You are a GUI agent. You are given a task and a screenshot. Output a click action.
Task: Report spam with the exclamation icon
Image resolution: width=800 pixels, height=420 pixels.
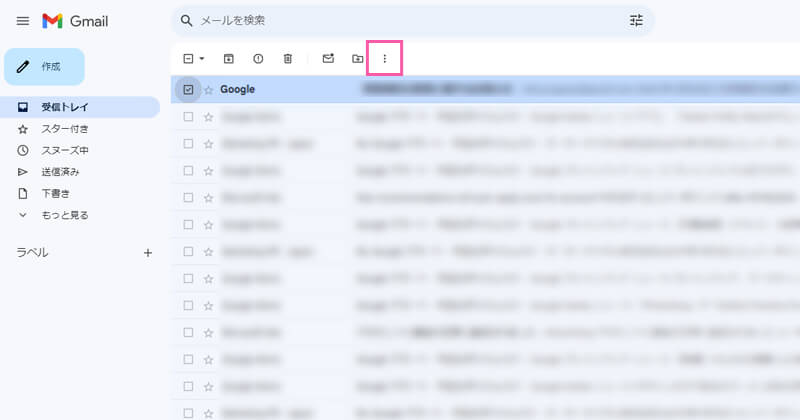[258, 59]
